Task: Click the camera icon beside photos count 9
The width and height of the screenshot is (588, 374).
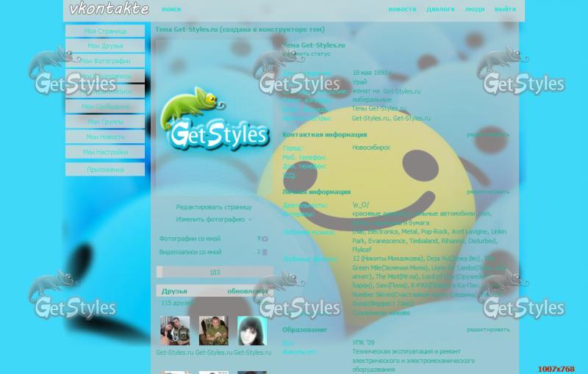Action: tap(265, 239)
